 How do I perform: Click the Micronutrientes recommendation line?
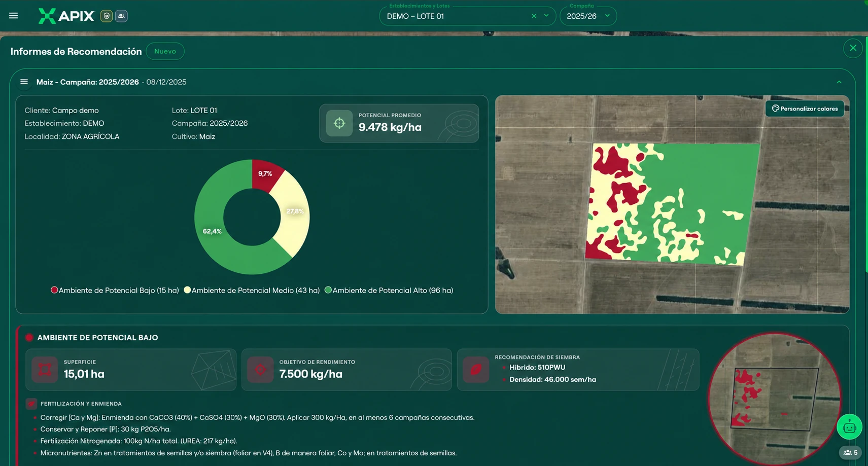point(248,453)
